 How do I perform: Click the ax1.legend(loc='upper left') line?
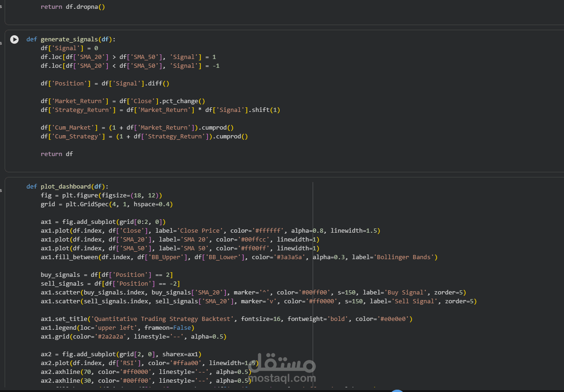118,328
